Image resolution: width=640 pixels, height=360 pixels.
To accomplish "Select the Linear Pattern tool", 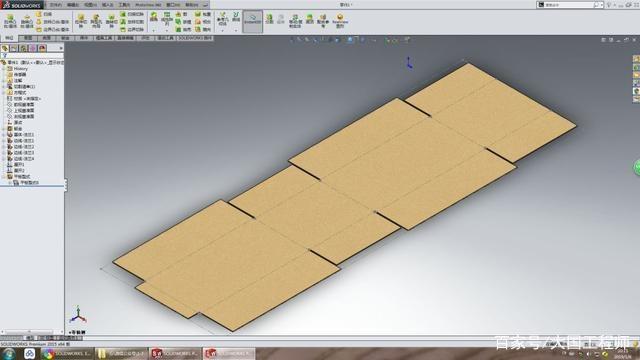I will point(167,18).
